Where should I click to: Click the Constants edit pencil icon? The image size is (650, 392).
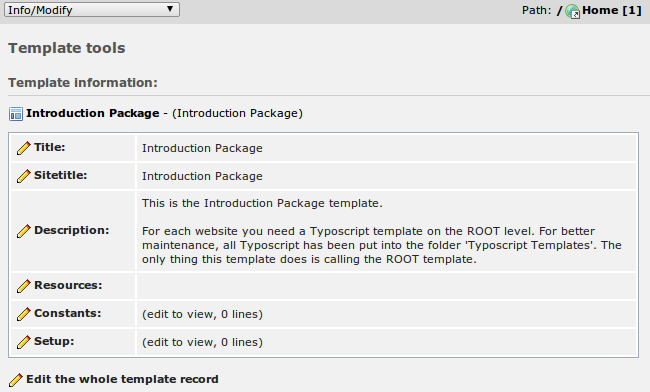[24, 314]
